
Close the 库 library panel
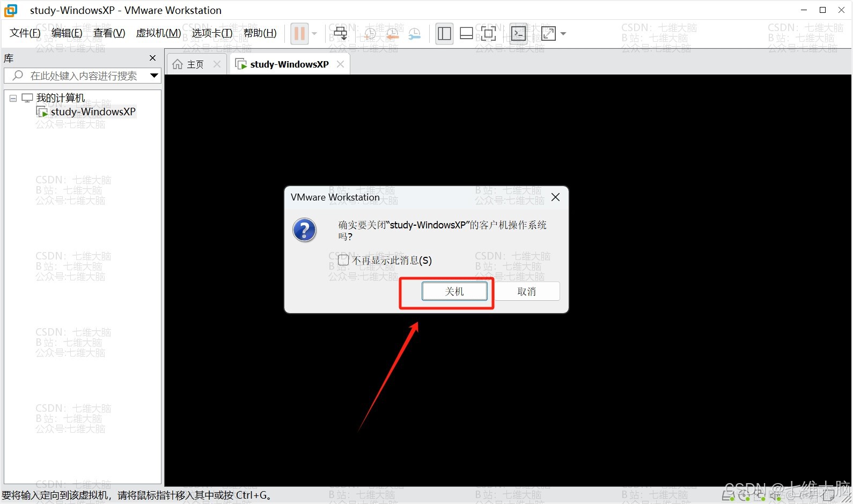pyautogui.click(x=152, y=58)
